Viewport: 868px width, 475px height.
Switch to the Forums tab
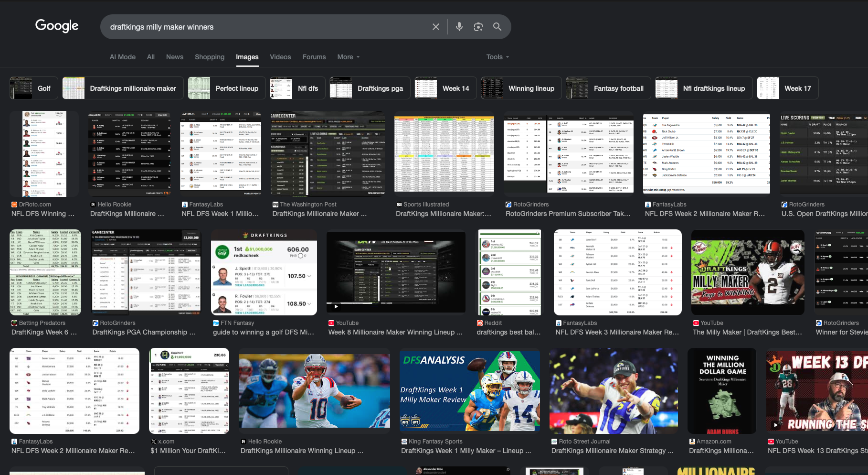click(x=314, y=57)
